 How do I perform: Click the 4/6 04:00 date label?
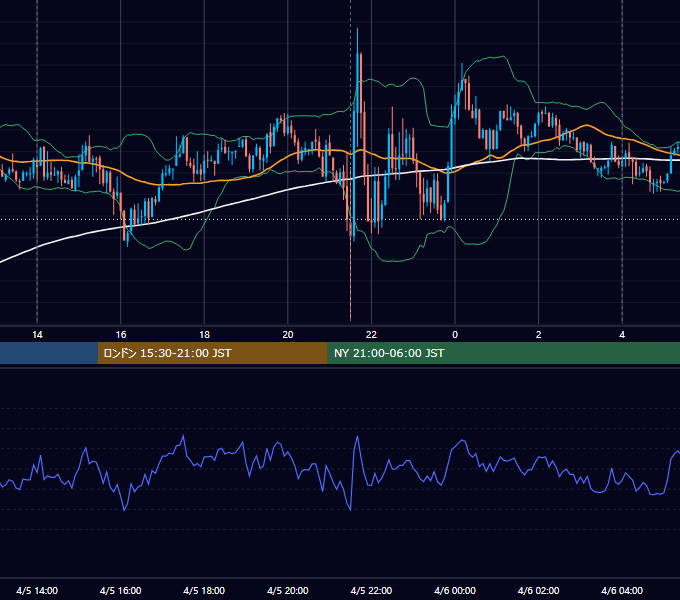pos(622,590)
